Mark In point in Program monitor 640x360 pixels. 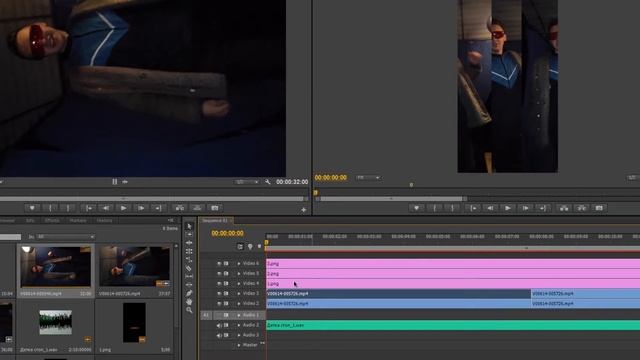click(435, 208)
